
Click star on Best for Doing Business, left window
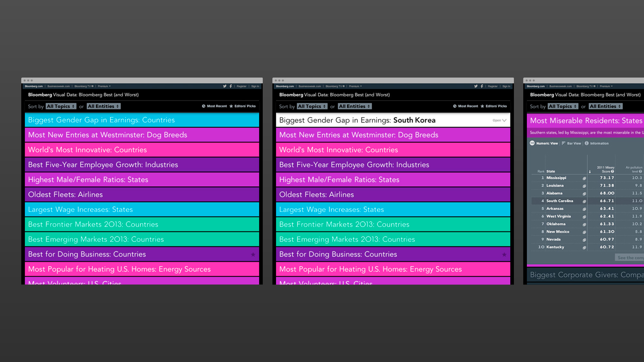[x=253, y=255]
